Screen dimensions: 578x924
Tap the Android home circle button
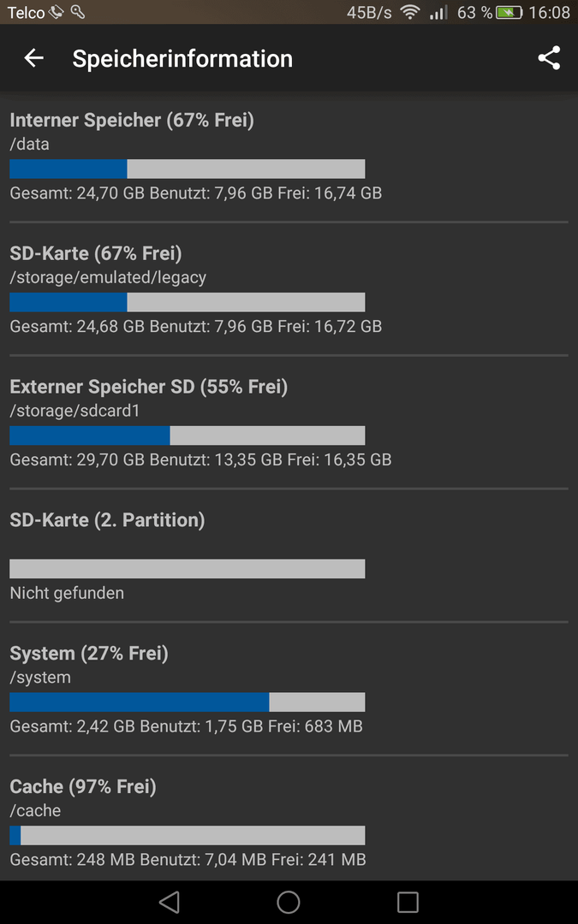[x=289, y=902]
